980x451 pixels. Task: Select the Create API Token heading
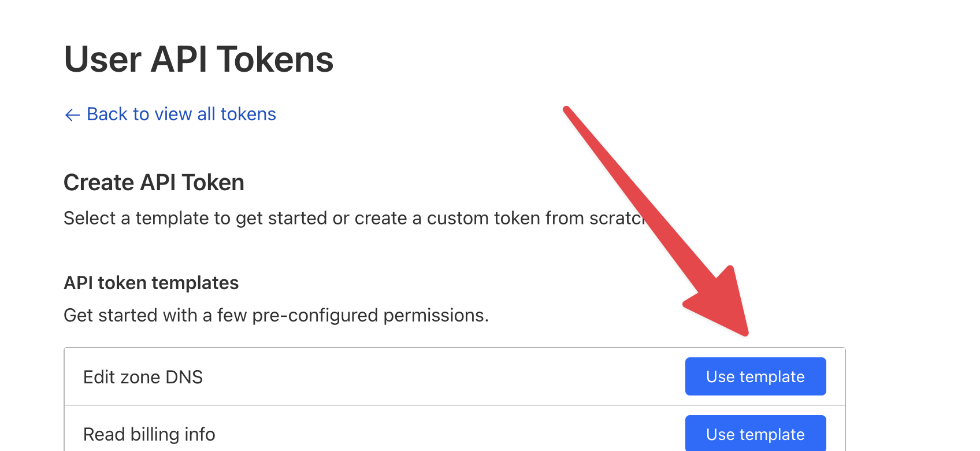click(x=154, y=183)
